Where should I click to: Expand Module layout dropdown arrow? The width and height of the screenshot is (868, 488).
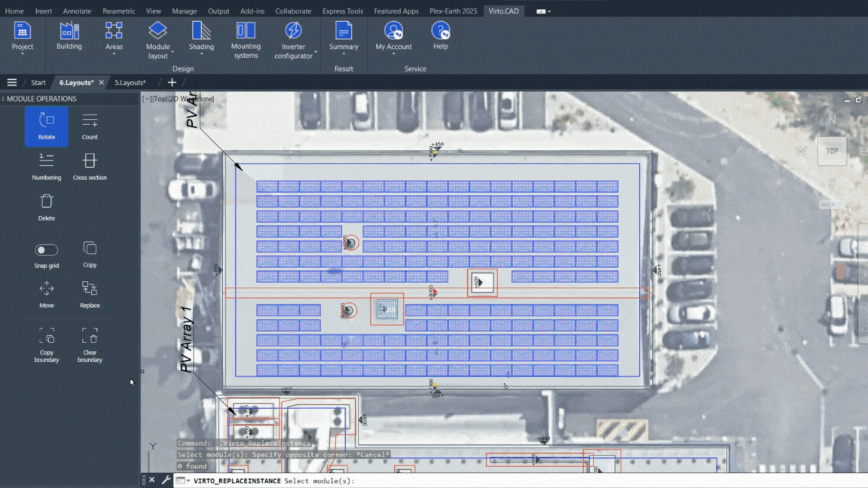172,52
